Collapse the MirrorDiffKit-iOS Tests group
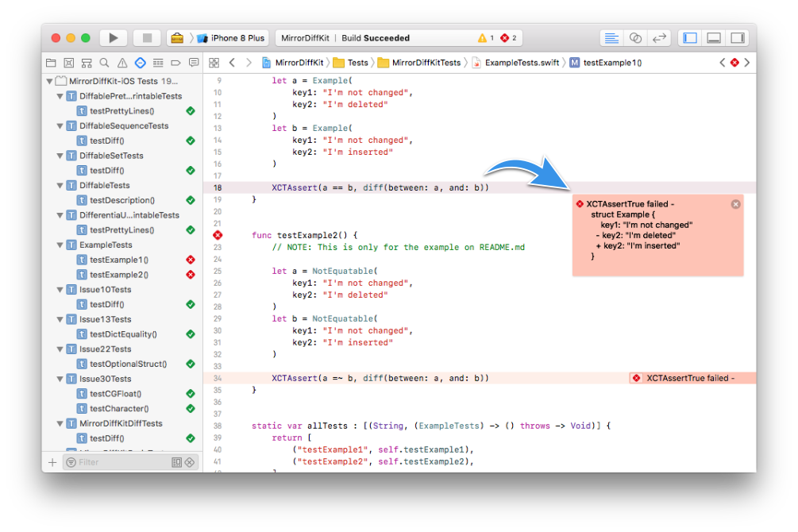This screenshot has height=532, width=798. click(x=49, y=81)
